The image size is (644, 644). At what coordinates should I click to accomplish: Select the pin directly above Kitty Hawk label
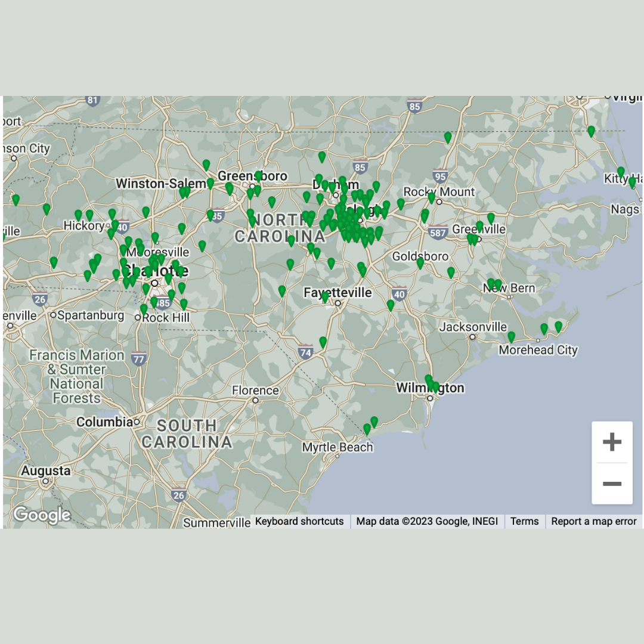point(621,172)
